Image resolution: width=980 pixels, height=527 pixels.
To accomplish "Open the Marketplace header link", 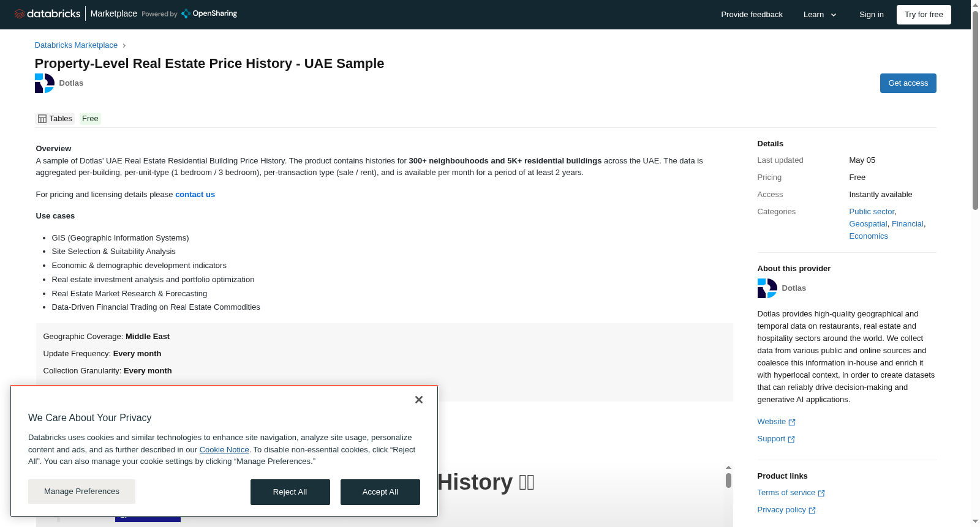I will click(x=114, y=13).
